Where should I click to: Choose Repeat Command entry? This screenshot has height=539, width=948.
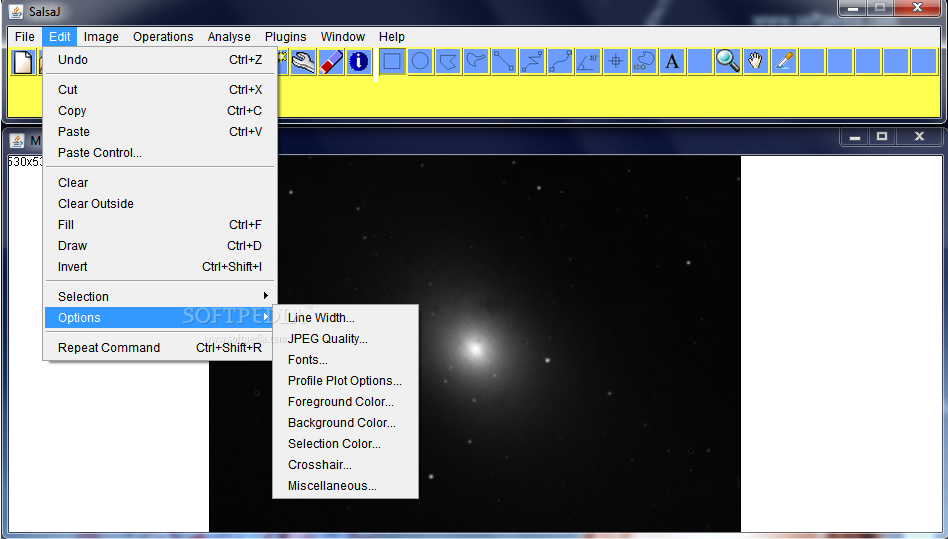pos(160,347)
